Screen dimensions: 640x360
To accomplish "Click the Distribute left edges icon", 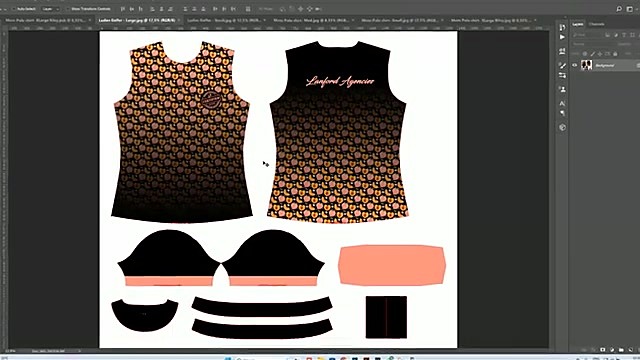I will pyautogui.click(x=215, y=9).
